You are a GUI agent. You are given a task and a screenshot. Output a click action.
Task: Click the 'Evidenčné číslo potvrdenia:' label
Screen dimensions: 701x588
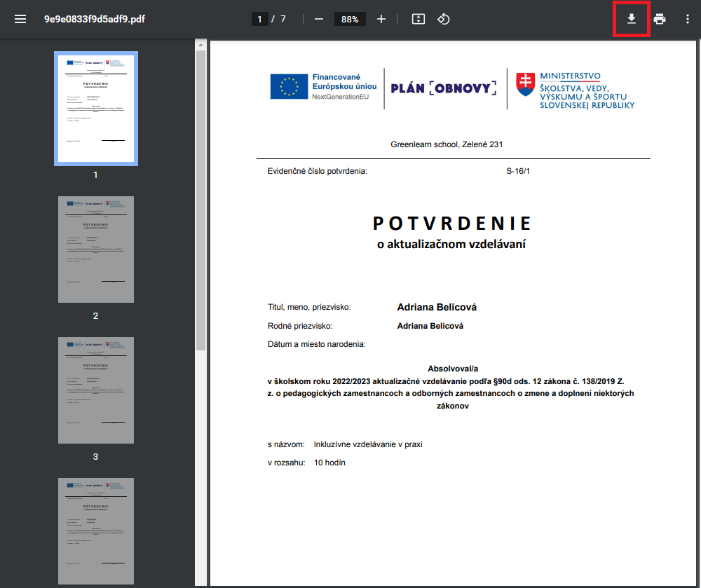318,171
